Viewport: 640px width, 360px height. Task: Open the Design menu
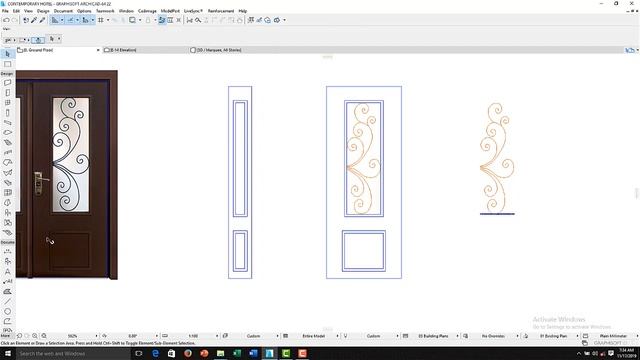click(43, 11)
